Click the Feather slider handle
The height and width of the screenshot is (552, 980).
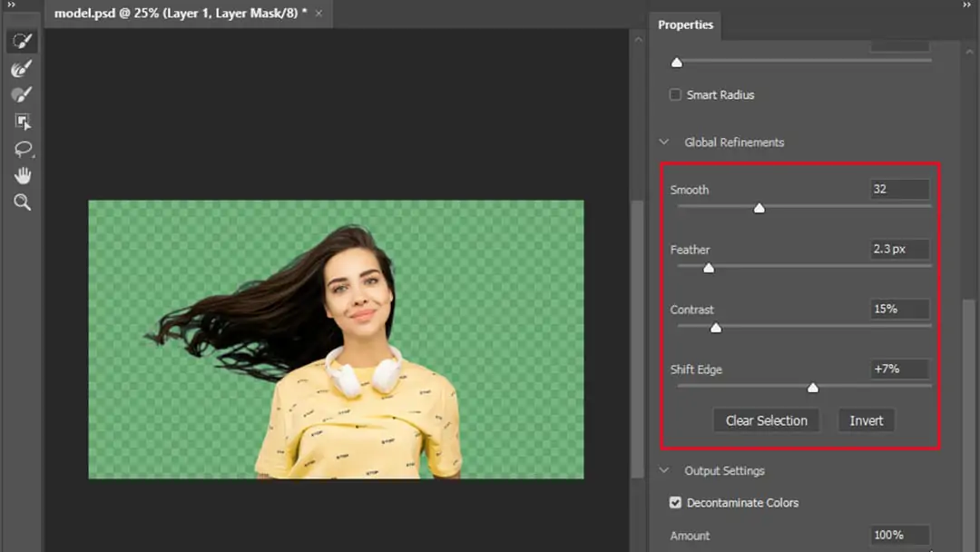tap(709, 268)
